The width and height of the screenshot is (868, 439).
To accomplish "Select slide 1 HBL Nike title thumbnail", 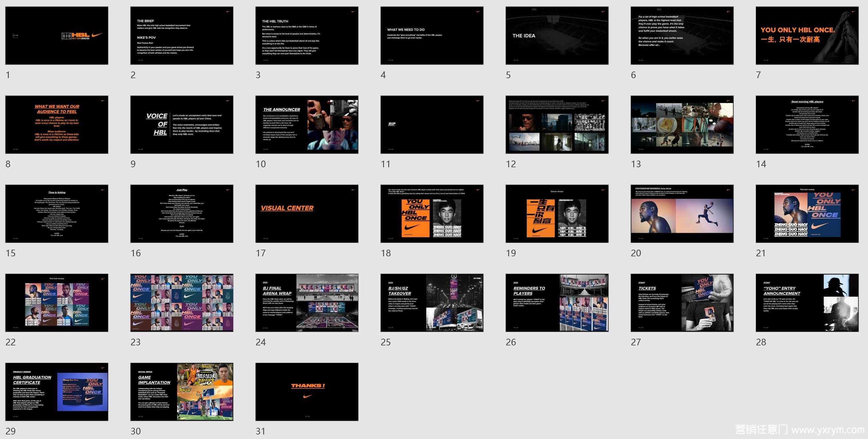I will pyautogui.click(x=57, y=35).
